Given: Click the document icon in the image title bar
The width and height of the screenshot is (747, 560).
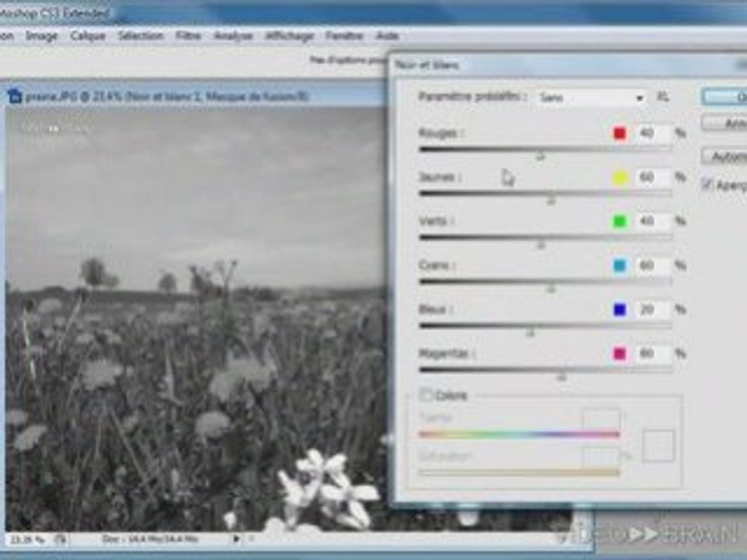Looking at the screenshot, I should click(x=15, y=96).
